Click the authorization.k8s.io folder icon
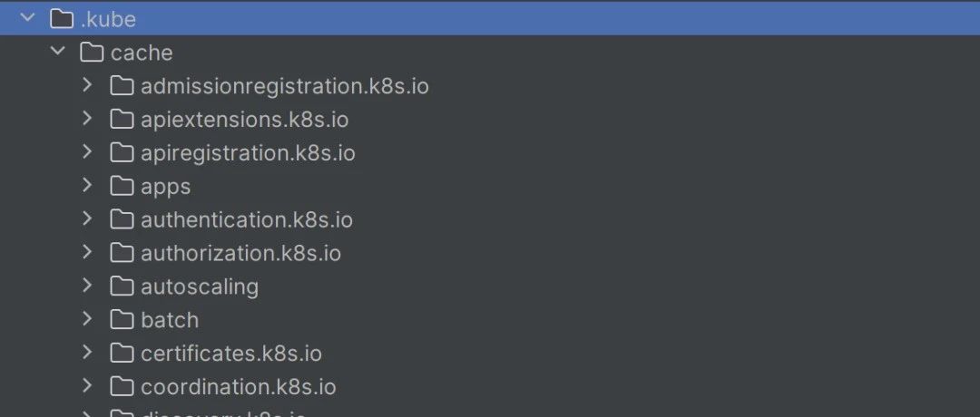The image size is (980, 417). [x=122, y=253]
